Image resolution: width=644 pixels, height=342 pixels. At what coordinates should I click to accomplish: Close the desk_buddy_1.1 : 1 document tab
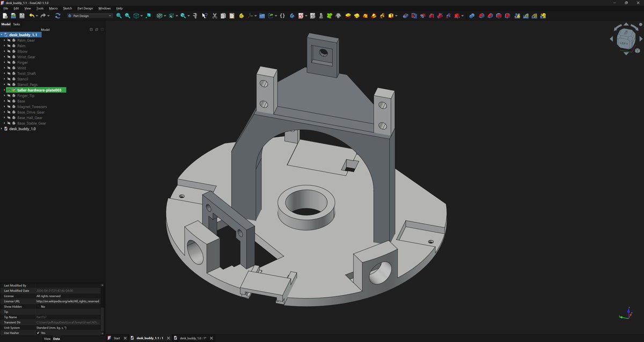(x=168, y=338)
